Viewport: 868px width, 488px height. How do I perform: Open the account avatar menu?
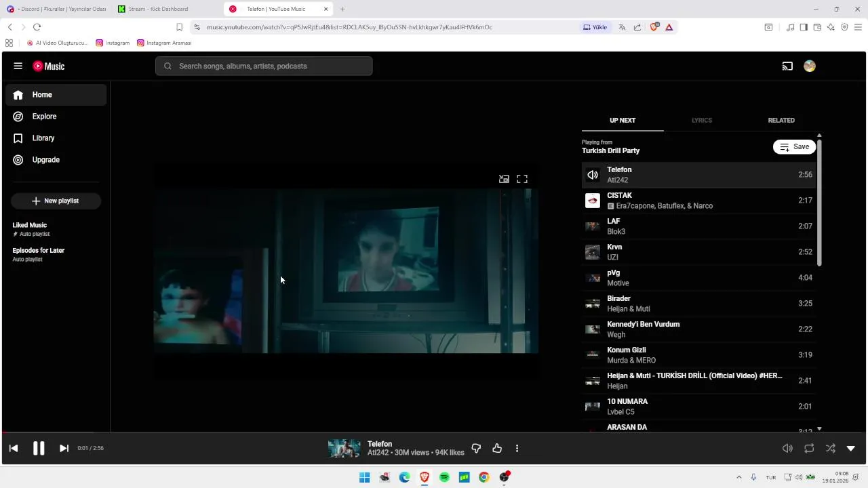810,66
